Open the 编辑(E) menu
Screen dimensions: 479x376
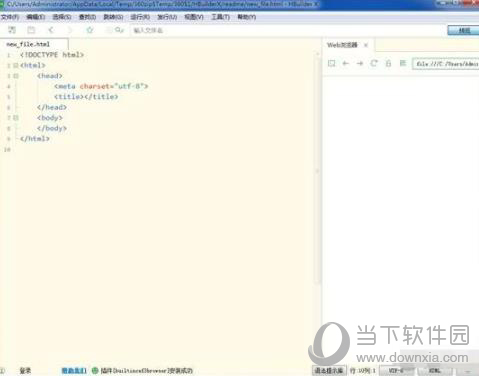coord(36,17)
